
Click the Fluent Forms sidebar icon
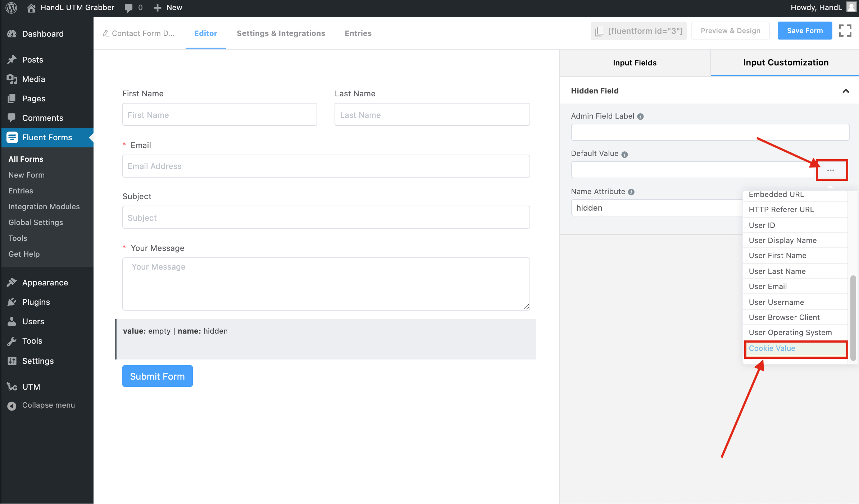tap(12, 137)
